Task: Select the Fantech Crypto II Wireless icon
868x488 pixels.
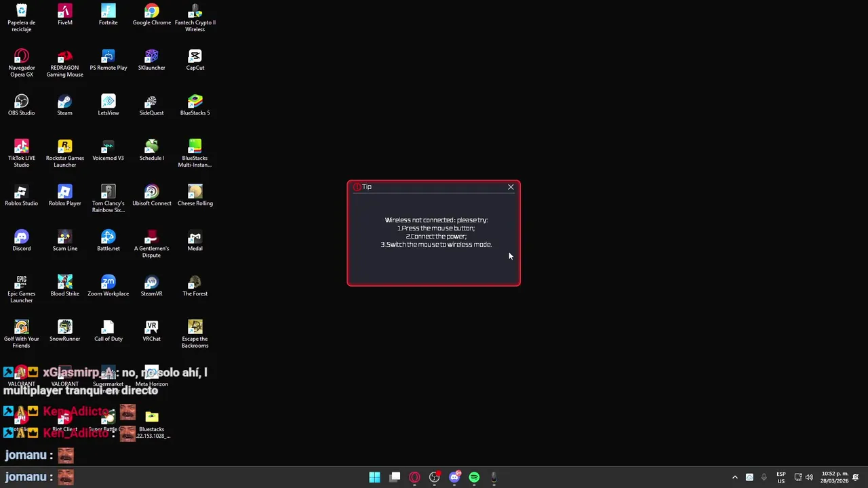Action: [x=195, y=18]
